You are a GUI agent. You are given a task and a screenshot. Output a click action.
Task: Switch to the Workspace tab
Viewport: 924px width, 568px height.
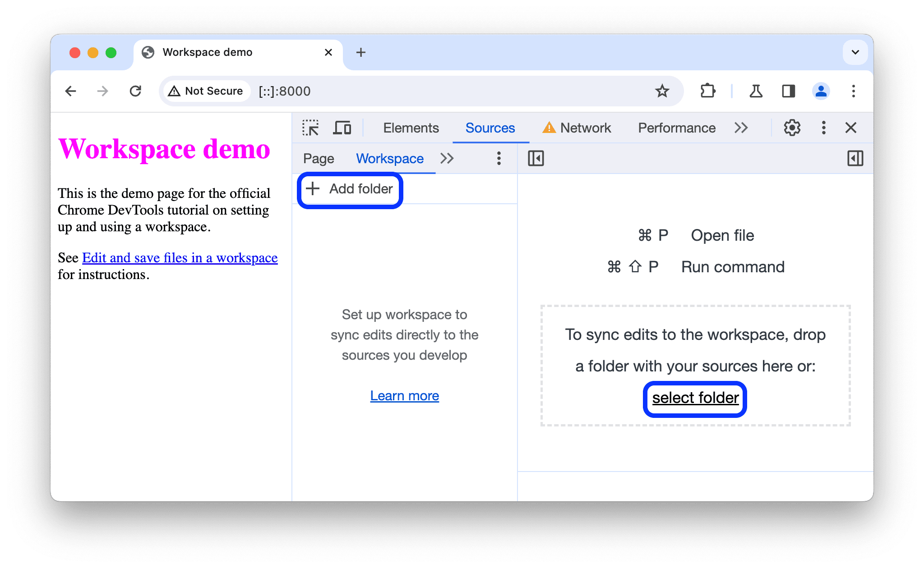click(x=389, y=158)
